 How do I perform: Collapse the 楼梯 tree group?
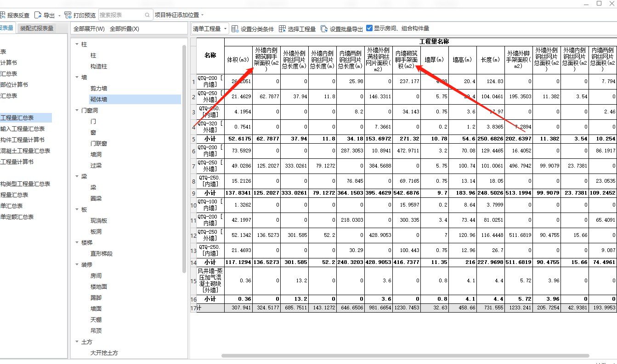(x=77, y=243)
